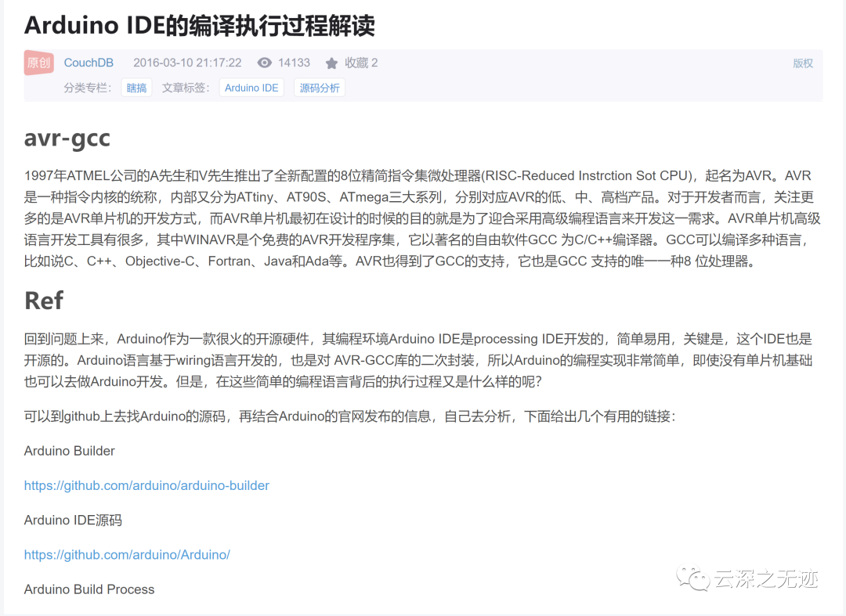Viewport: 846px width, 616px height.
Task: Open the Arduino IDE article tag
Action: click(251, 88)
